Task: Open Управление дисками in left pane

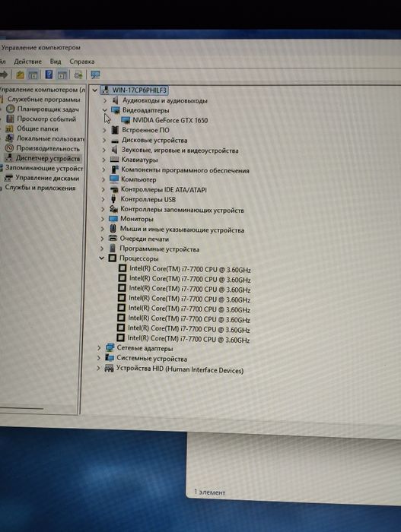Action: 47,178
